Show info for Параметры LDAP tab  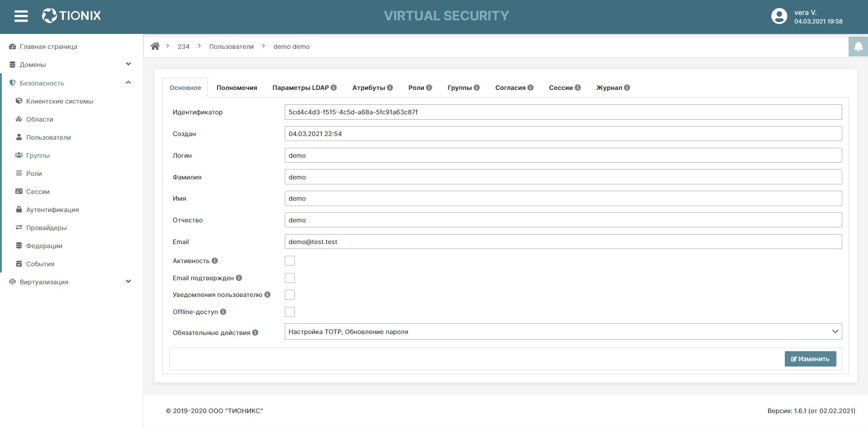(334, 88)
